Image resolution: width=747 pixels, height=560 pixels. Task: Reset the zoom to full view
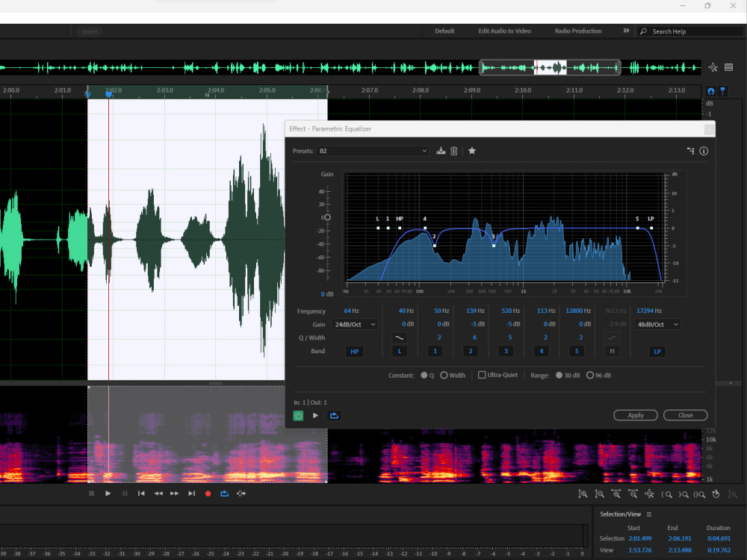click(x=649, y=494)
